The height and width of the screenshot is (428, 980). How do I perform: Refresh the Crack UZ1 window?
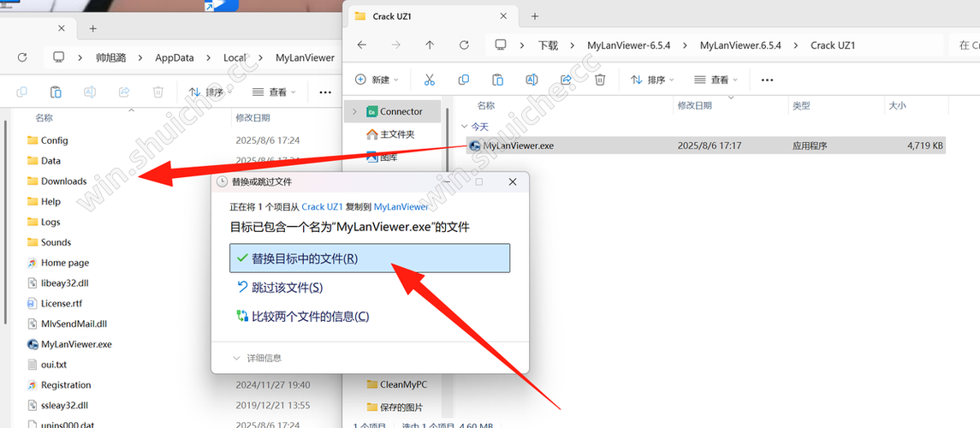tap(464, 45)
